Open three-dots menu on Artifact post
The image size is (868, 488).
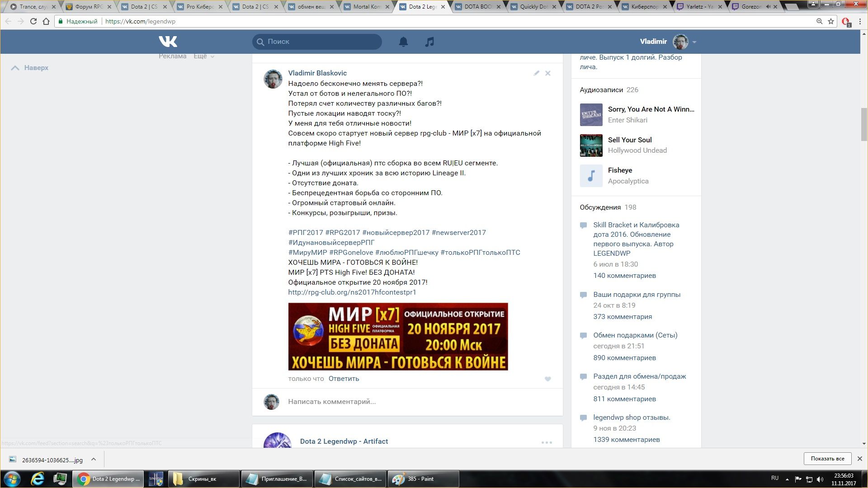[547, 442]
